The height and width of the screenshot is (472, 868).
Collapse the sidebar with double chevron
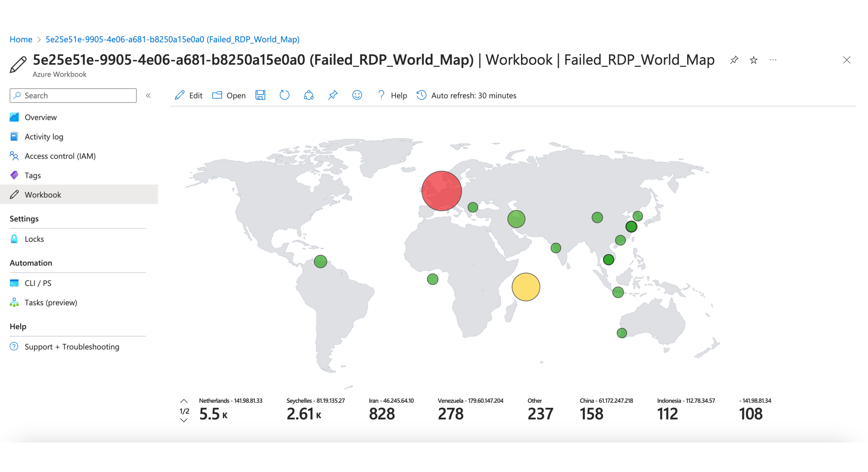[x=148, y=96]
